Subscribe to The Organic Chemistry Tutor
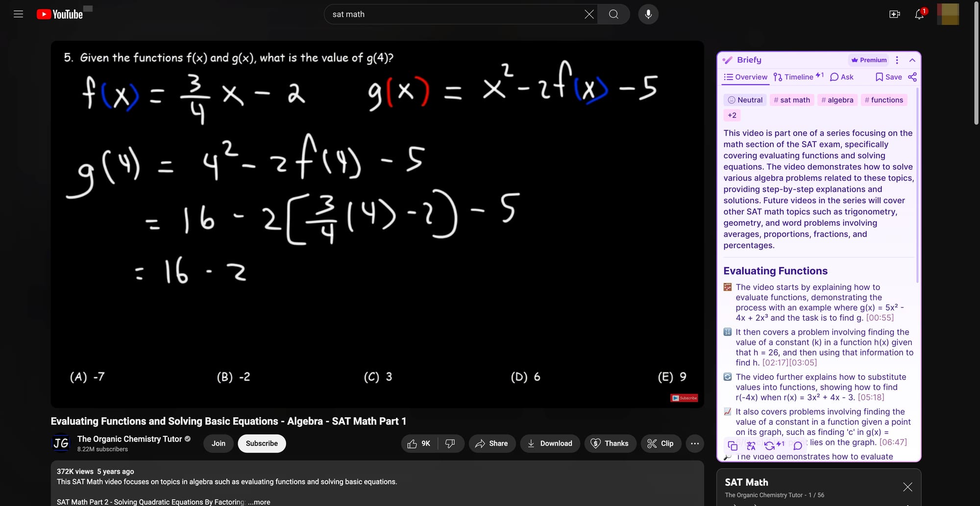 point(262,443)
